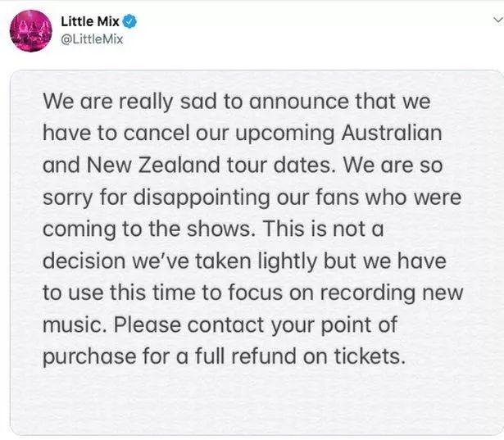504x440 pixels.
Task: Click the words 'recording new' in the text
Action: point(392,294)
